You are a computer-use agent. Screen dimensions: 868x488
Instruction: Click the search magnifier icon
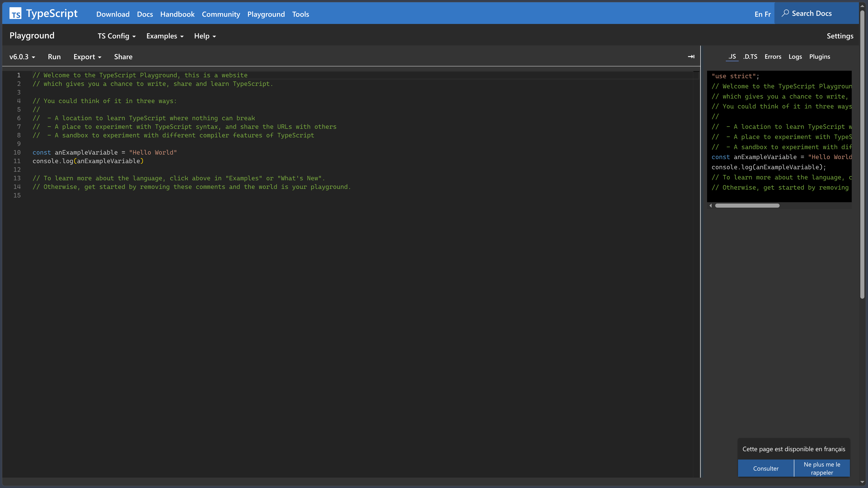click(785, 13)
